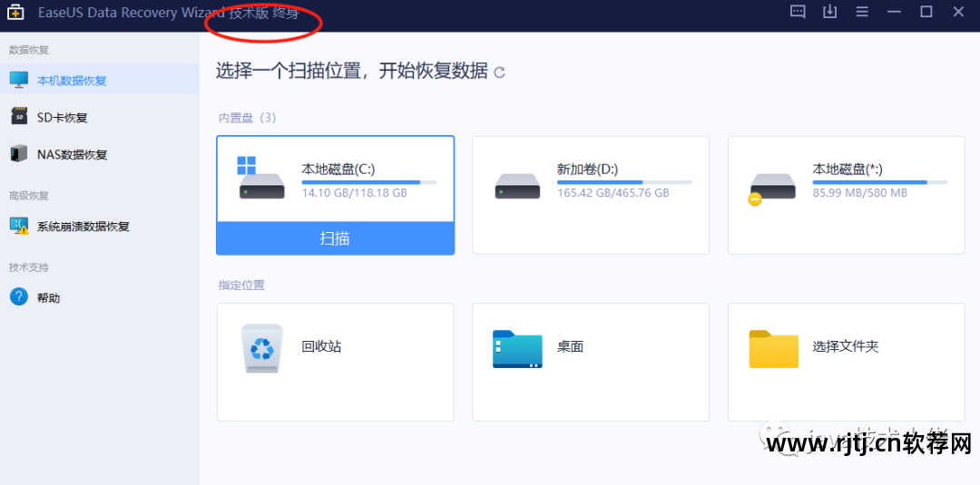Click the 本地磁盘(C:) label
The height and width of the screenshot is (485, 980).
(x=338, y=169)
